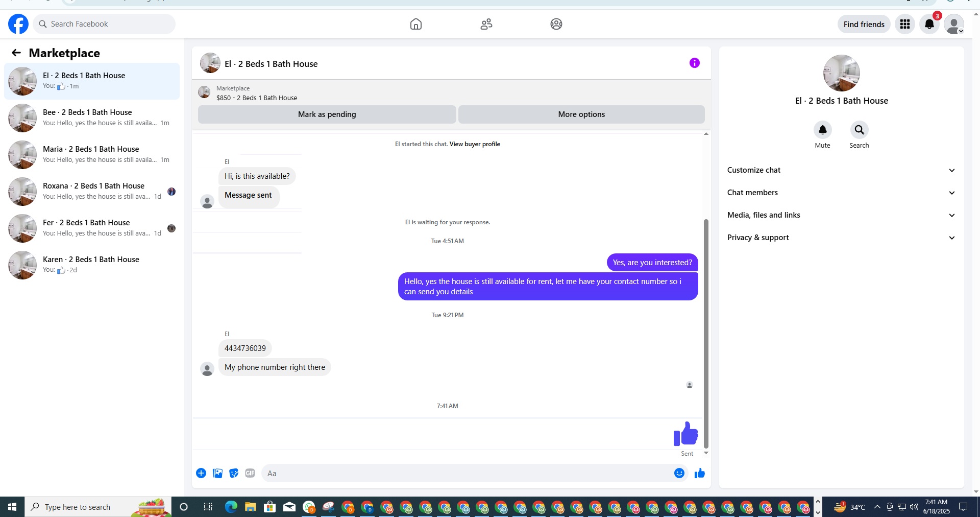
Task: Select message Hi, is this available?
Action: (x=257, y=176)
